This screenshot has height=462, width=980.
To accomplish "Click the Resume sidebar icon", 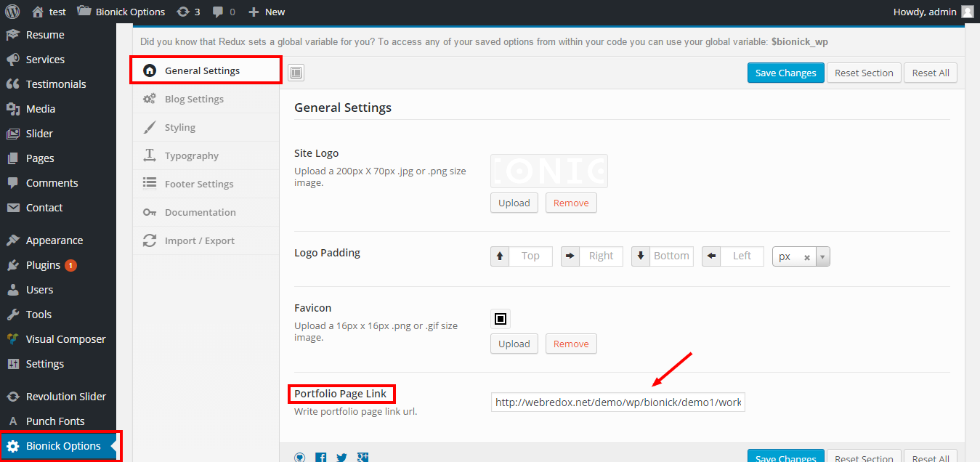I will point(13,35).
